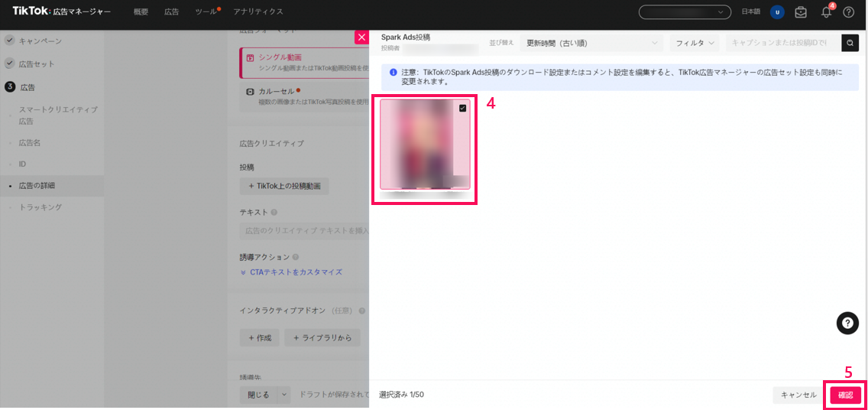Screen dimensions: 868x410
Task: Open the フィルタ dropdown
Action: pos(695,44)
